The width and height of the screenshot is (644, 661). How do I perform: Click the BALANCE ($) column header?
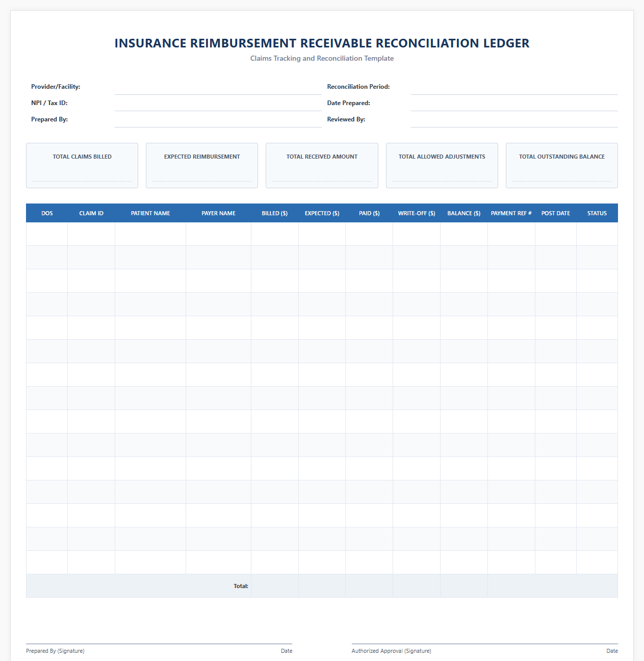click(x=464, y=213)
